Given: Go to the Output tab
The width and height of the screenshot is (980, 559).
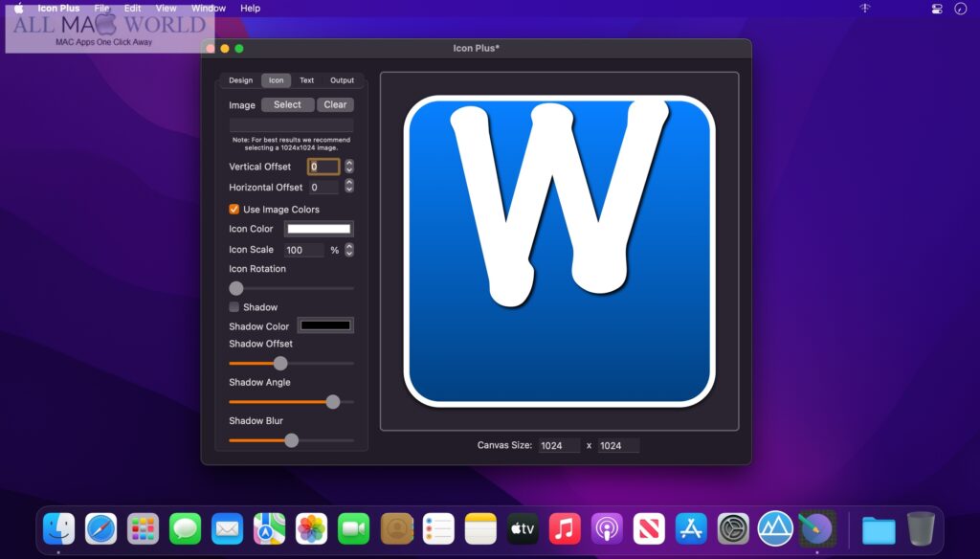Looking at the screenshot, I should 342,80.
